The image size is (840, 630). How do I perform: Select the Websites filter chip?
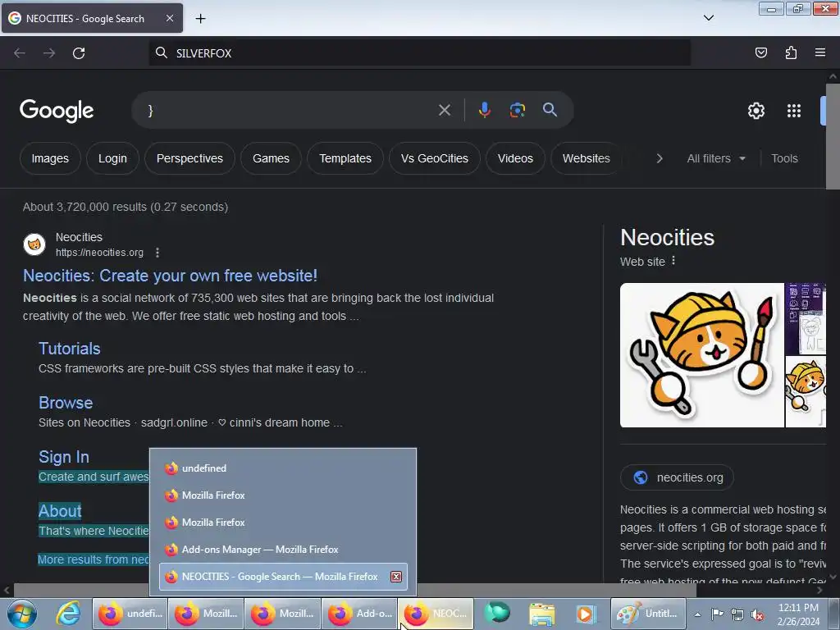coord(586,158)
